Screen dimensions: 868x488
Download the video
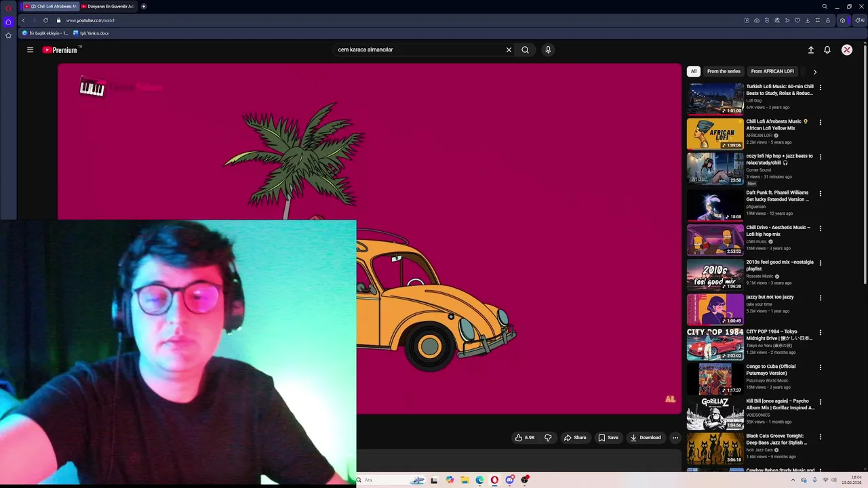[x=646, y=437]
